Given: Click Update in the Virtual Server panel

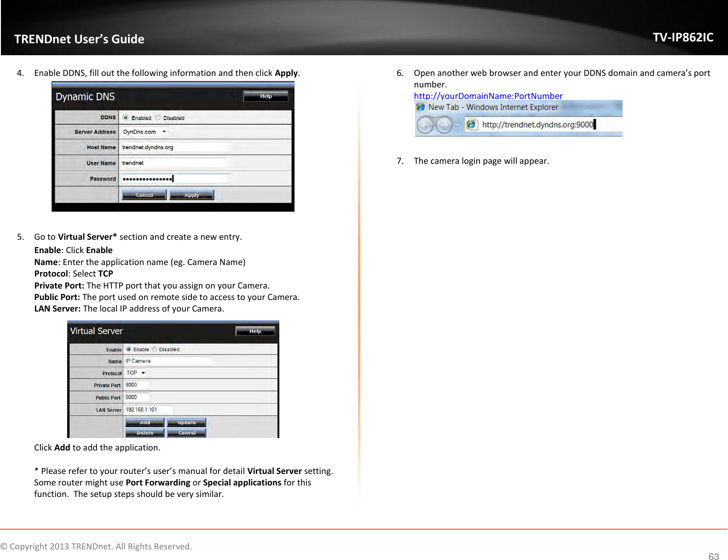Looking at the screenshot, I should click(x=186, y=422).
